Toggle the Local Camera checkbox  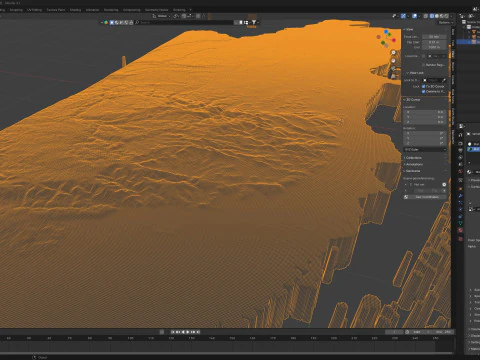424,56
